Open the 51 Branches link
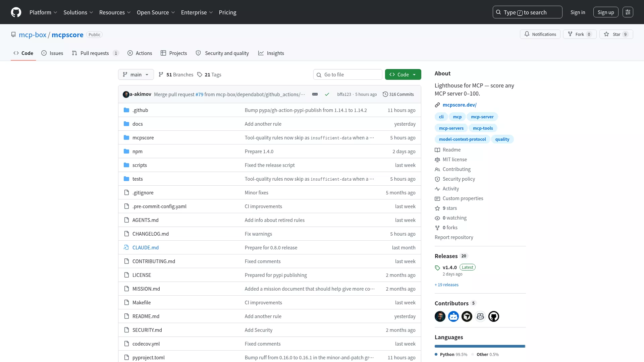This screenshot has height=362, width=644. tap(176, 75)
